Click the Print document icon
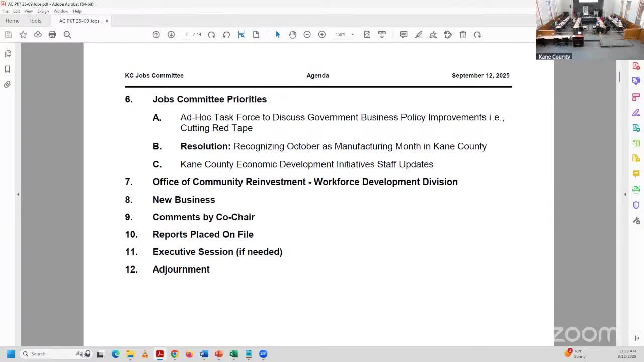644x362 pixels. pyautogui.click(x=52, y=34)
